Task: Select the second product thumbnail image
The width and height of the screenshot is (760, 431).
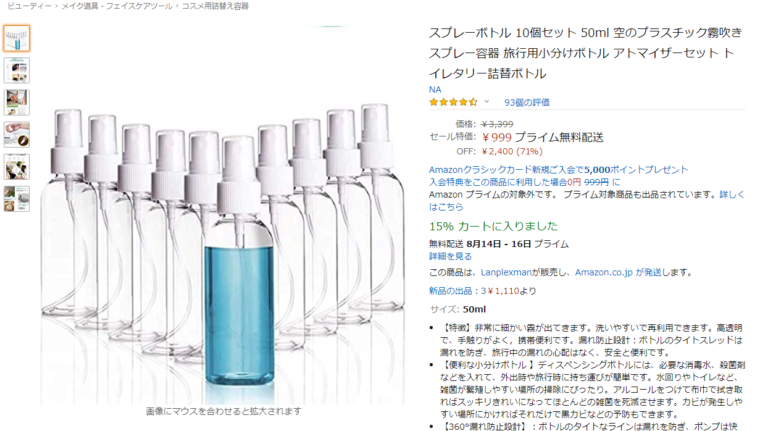Action: pyautogui.click(x=16, y=70)
